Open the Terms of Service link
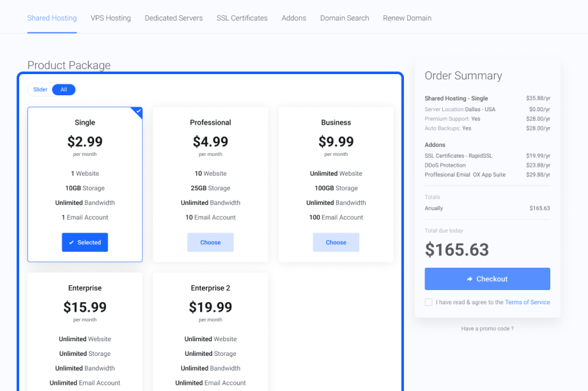 click(527, 302)
